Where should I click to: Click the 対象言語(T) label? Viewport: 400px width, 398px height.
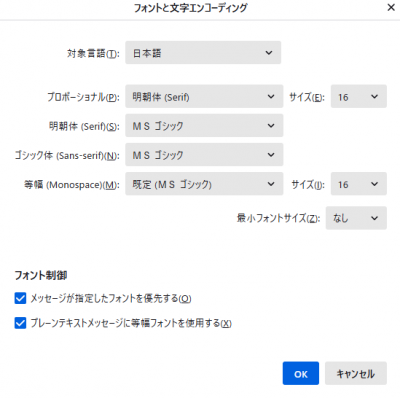pyautogui.click(x=93, y=53)
